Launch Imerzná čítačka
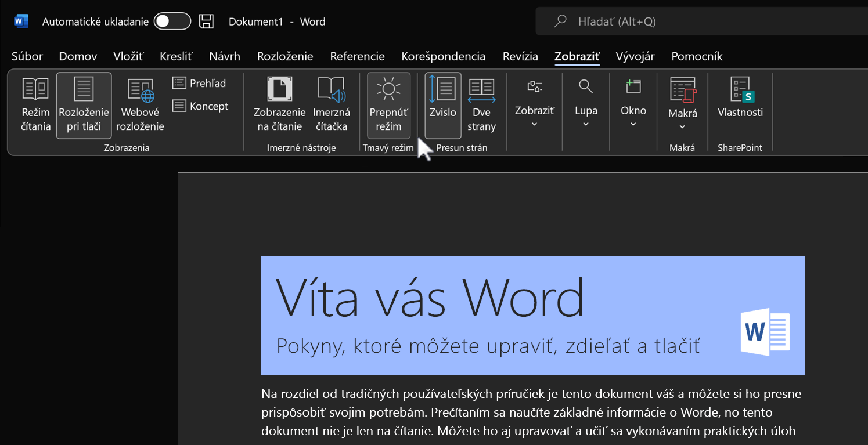Viewport: 868px width, 445px height. click(331, 105)
